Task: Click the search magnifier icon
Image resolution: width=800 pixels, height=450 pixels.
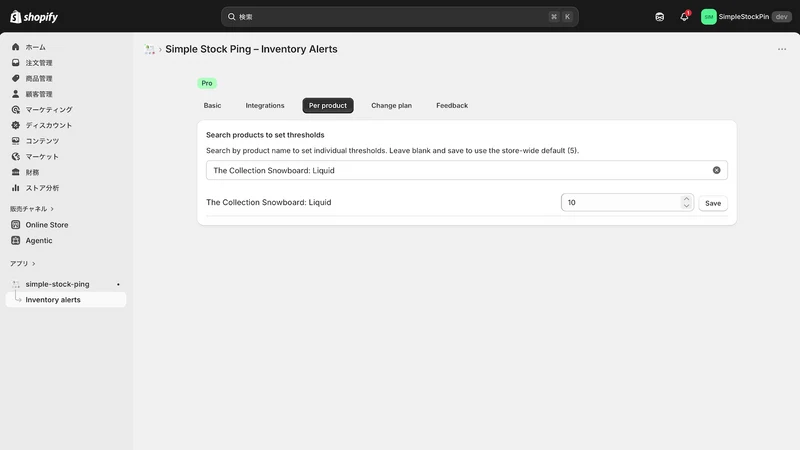Action: [x=232, y=17]
